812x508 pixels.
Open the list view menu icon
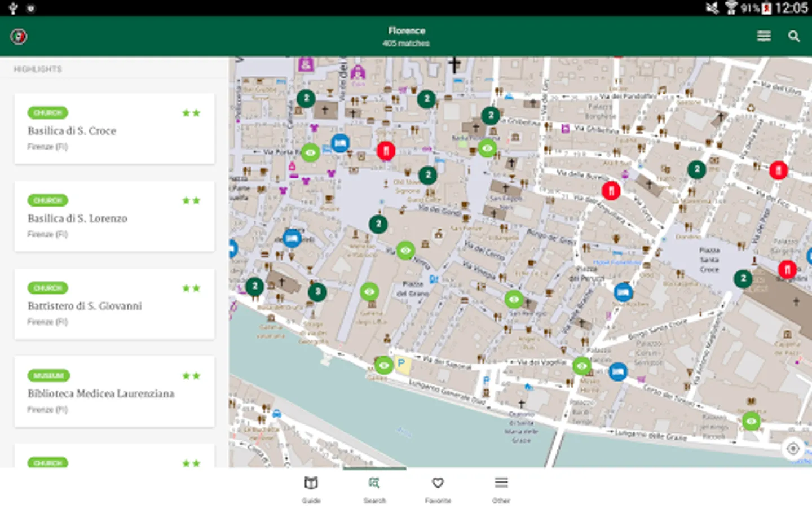tap(764, 37)
